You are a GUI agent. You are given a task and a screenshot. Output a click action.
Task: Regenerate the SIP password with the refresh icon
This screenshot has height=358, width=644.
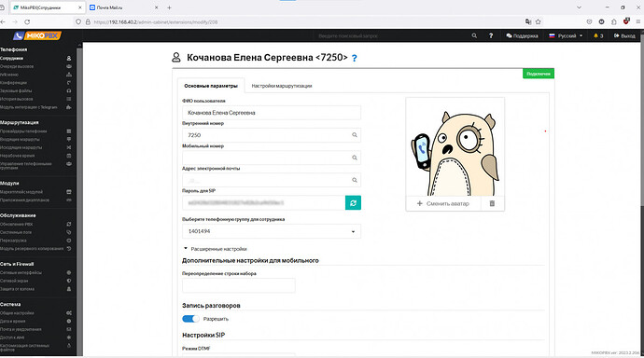(353, 202)
